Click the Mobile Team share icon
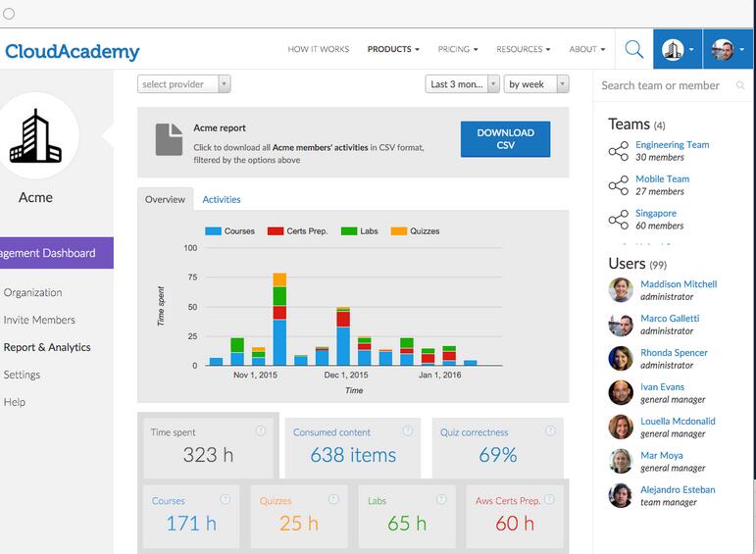 coord(619,185)
